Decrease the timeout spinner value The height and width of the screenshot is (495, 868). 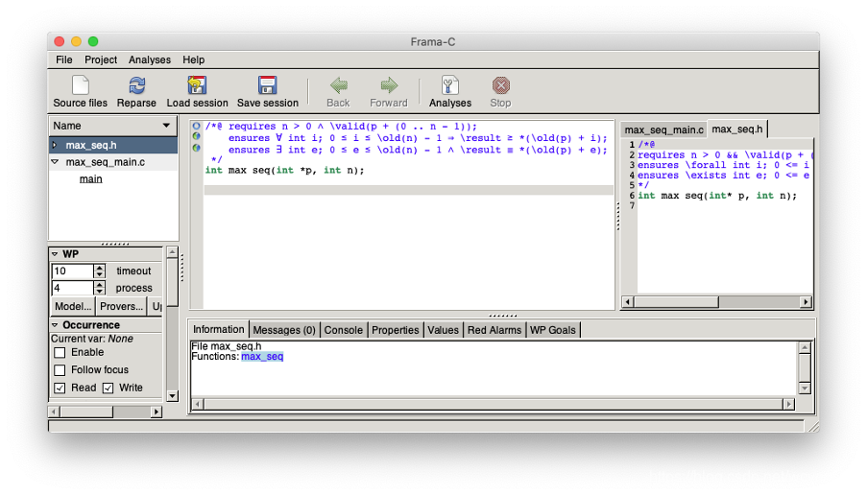click(x=99, y=274)
